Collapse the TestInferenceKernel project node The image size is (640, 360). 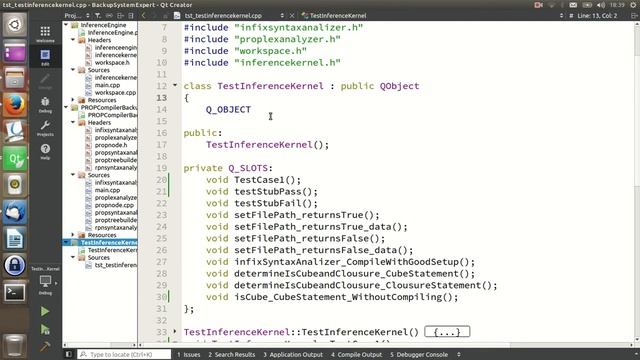pyautogui.click(x=66, y=242)
